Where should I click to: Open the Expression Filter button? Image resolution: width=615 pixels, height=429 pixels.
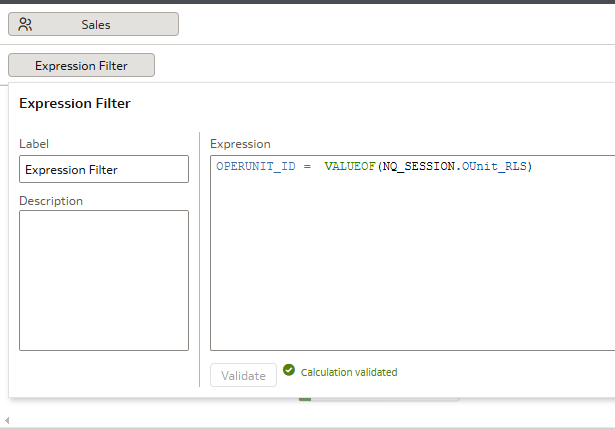pyautogui.click(x=81, y=65)
